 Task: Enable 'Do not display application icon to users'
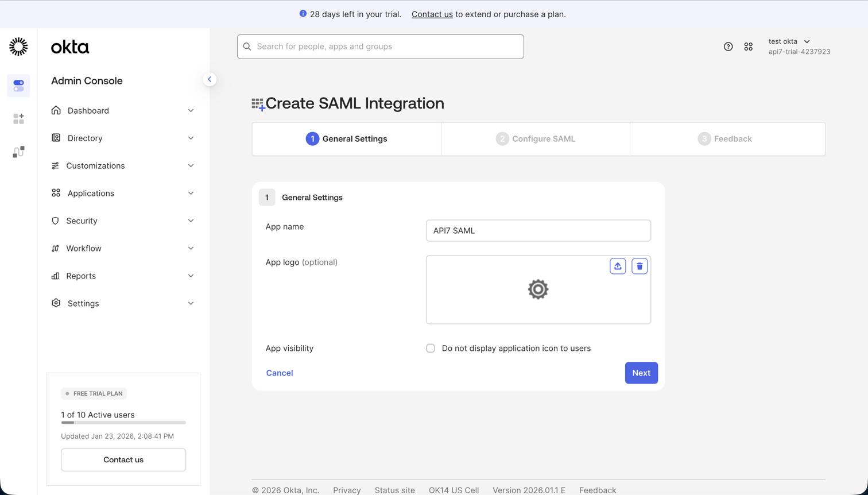(x=431, y=348)
